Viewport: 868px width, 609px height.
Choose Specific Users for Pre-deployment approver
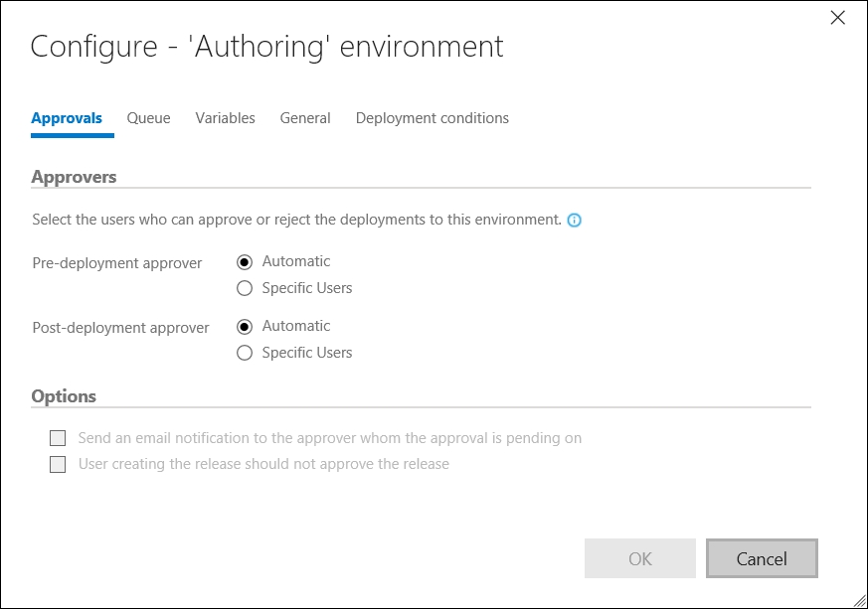tap(245, 289)
